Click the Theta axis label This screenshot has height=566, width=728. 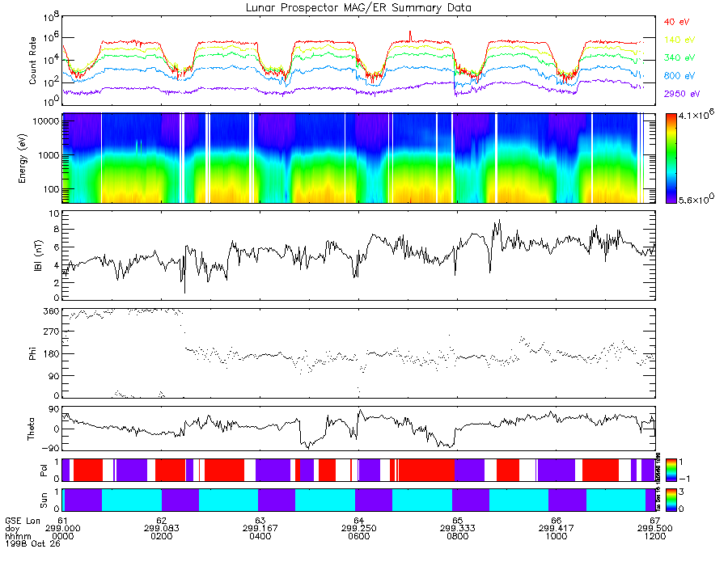pos(33,428)
